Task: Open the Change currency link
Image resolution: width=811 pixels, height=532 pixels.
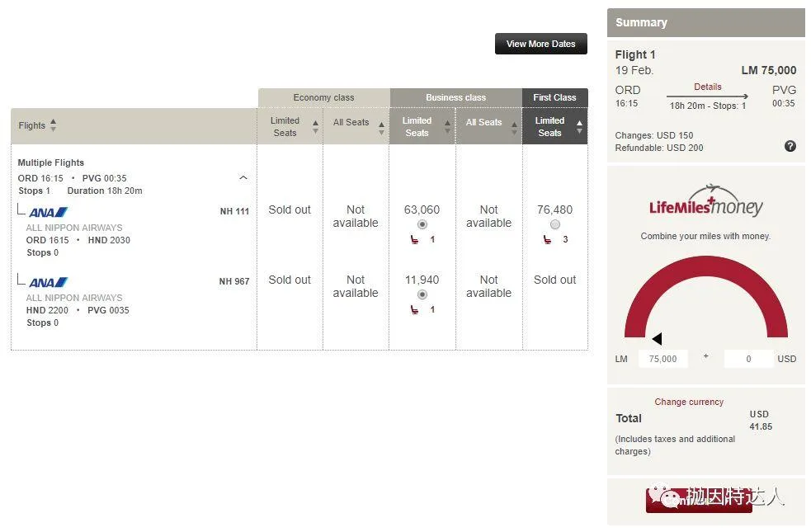Action: (x=689, y=402)
